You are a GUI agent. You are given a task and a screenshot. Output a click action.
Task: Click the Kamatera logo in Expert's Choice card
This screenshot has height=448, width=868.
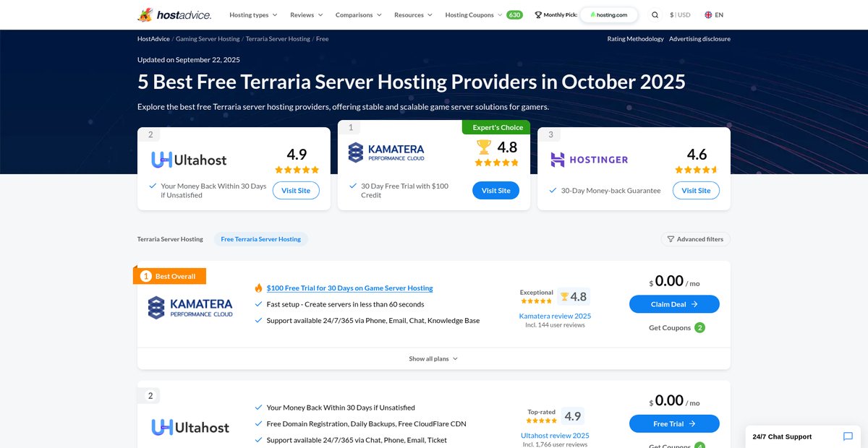pyautogui.click(x=386, y=152)
